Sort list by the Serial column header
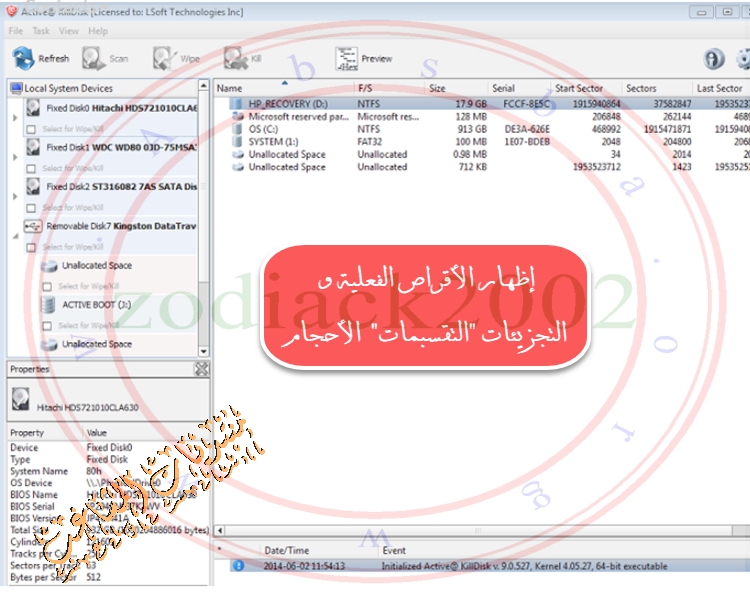 (519, 88)
